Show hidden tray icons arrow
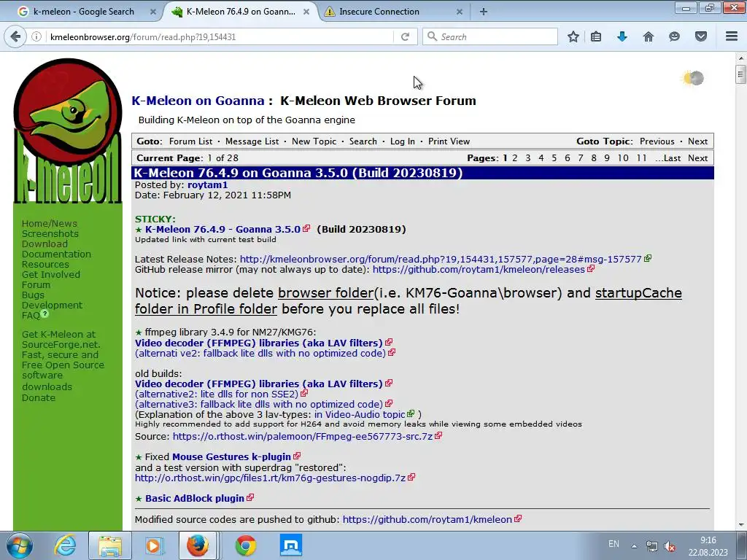This screenshot has height=560, width=747. click(x=634, y=546)
